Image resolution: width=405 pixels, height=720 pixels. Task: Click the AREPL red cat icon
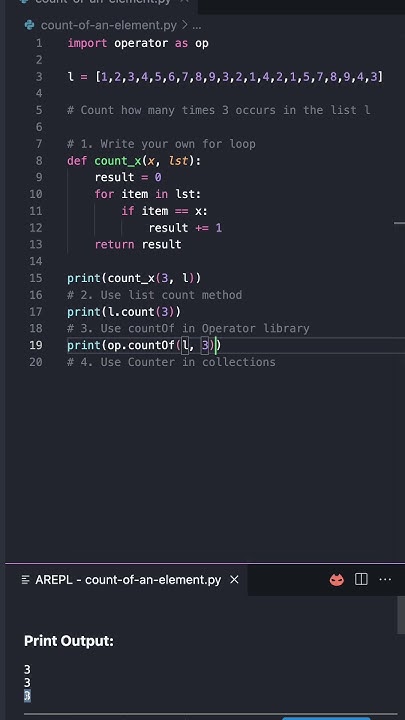click(x=337, y=579)
